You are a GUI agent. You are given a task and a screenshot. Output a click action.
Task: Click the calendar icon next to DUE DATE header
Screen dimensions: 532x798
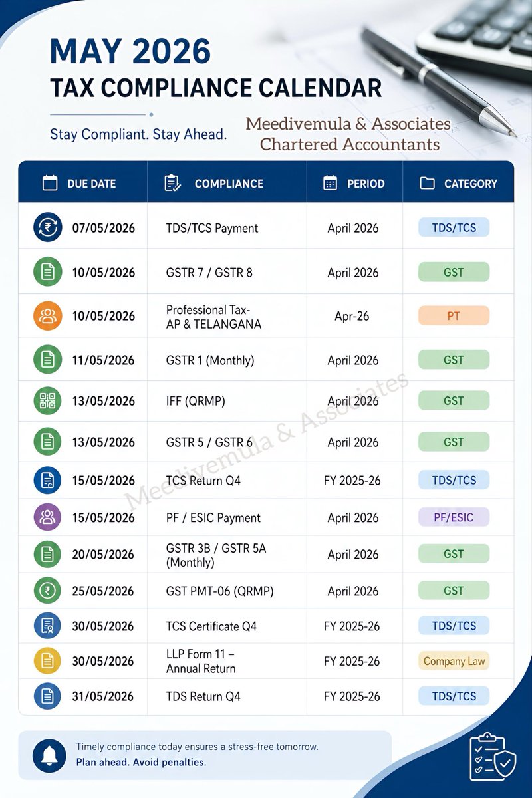coord(49,184)
